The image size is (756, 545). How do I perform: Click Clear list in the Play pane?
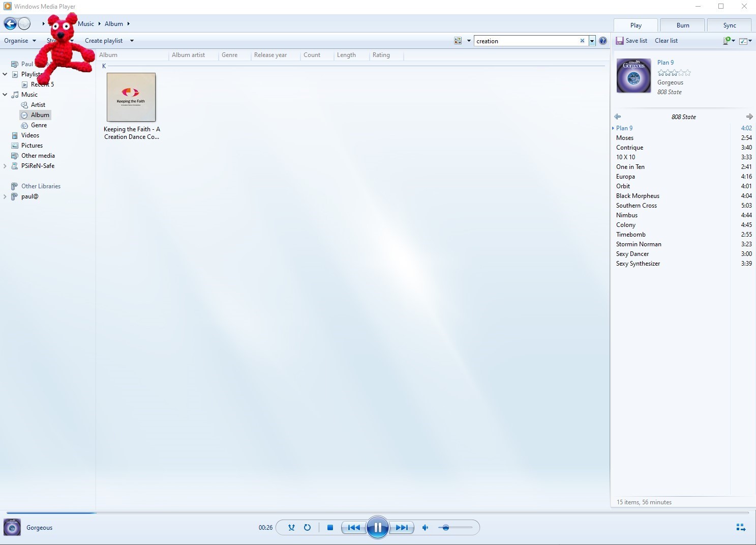coord(666,41)
